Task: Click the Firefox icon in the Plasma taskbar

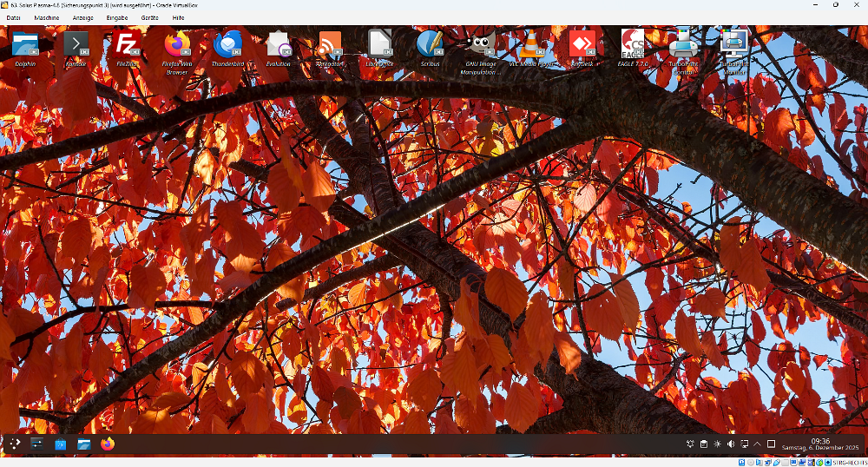Action: pos(107,444)
